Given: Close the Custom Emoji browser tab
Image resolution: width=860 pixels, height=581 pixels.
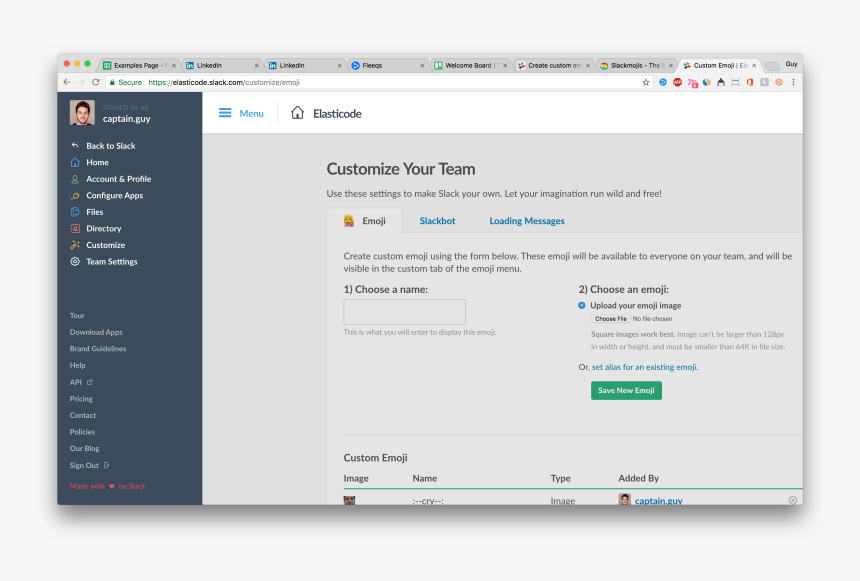Looking at the screenshot, I should click(754, 65).
